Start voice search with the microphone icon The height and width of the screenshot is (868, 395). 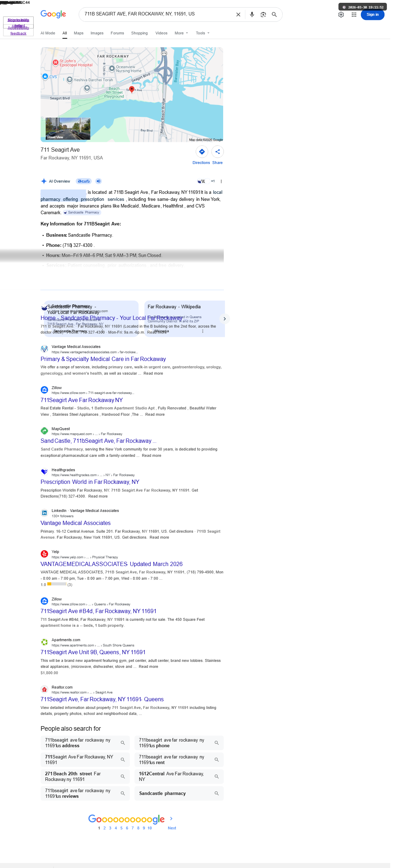pyautogui.click(x=252, y=14)
